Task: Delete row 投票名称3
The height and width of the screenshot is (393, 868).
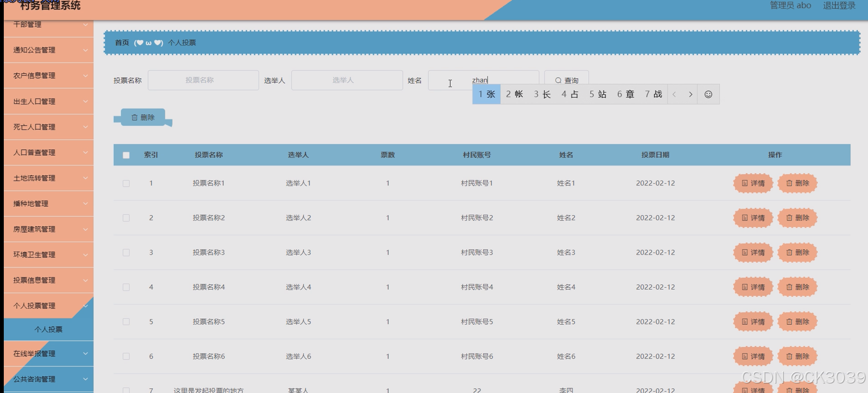Action: click(x=798, y=252)
